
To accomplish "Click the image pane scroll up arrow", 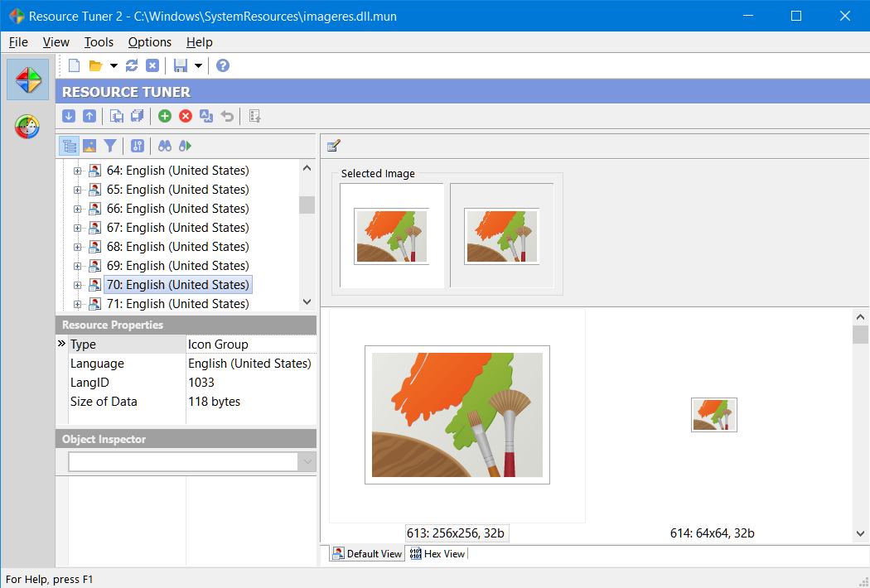I will 860,317.
